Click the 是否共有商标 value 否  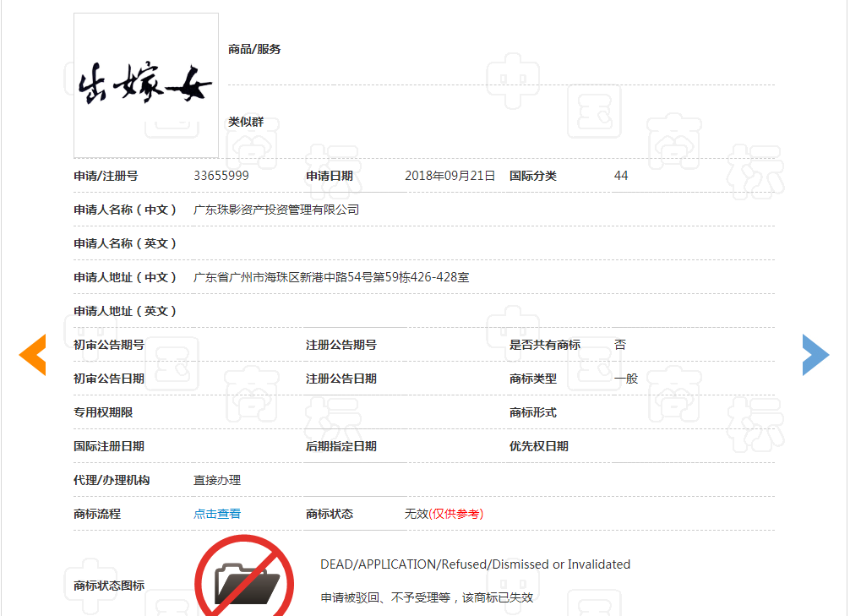point(619,345)
